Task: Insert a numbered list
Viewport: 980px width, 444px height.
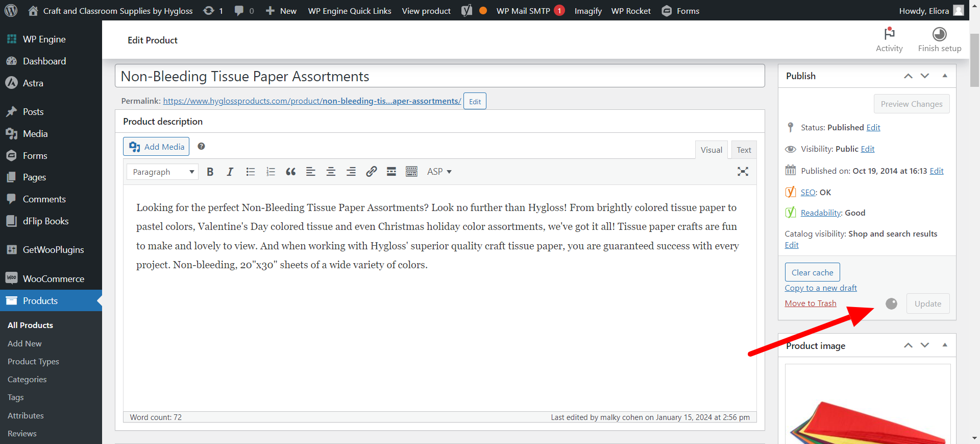Action: pyautogui.click(x=271, y=172)
